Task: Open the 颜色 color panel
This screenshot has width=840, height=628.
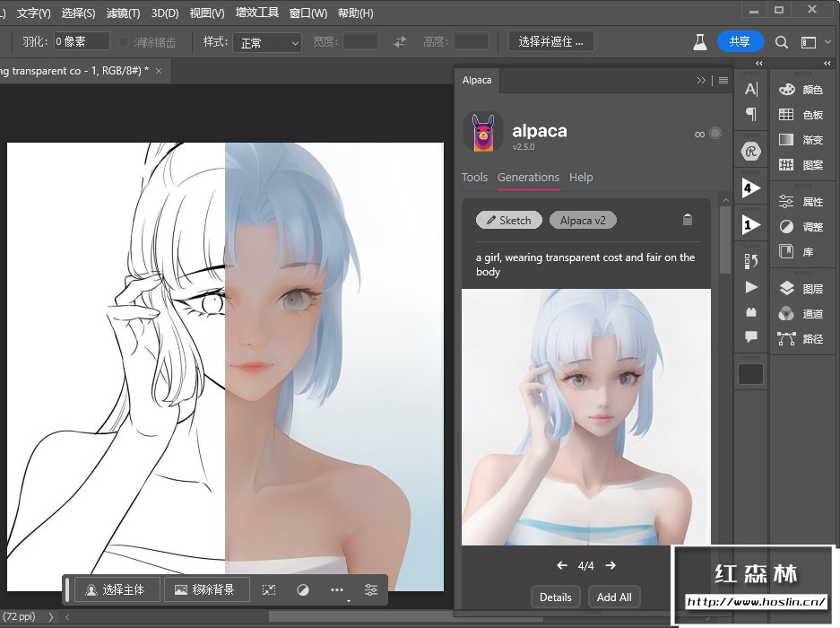Action: [x=801, y=90]
